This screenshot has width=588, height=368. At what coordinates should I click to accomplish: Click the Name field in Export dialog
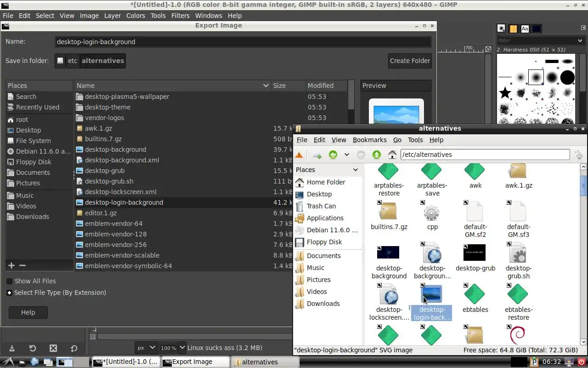point(243,42)
